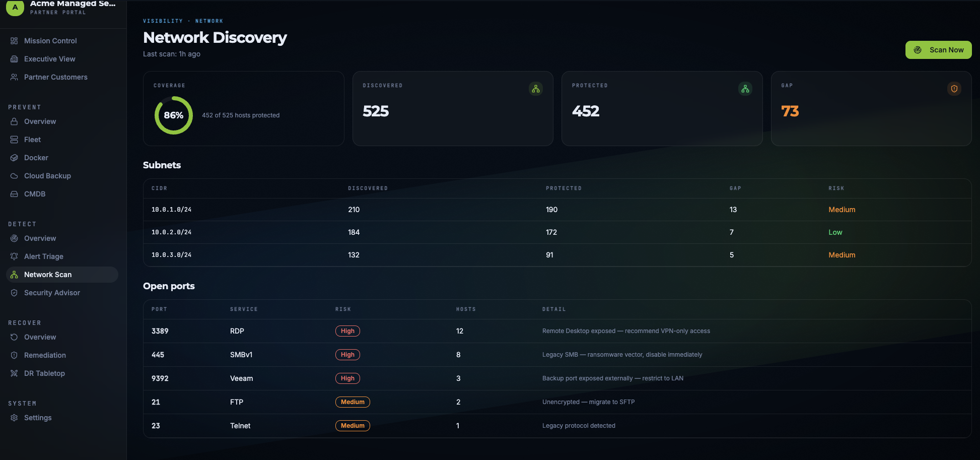This screenshot has width=980, height=460.
Task: Click the CIDR column header
Action: [159, 188]
